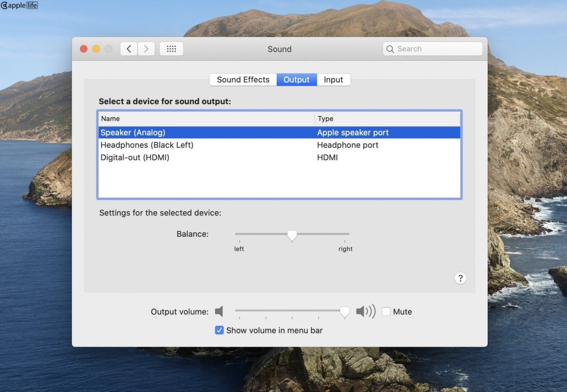Select the Output tab

pyautogui.click(x=297, y=79)
